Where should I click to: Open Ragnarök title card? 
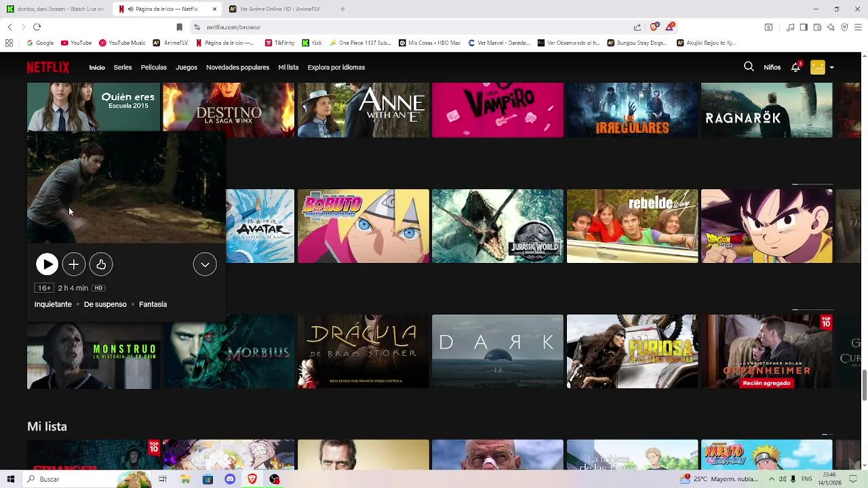(x=766, y=110)
